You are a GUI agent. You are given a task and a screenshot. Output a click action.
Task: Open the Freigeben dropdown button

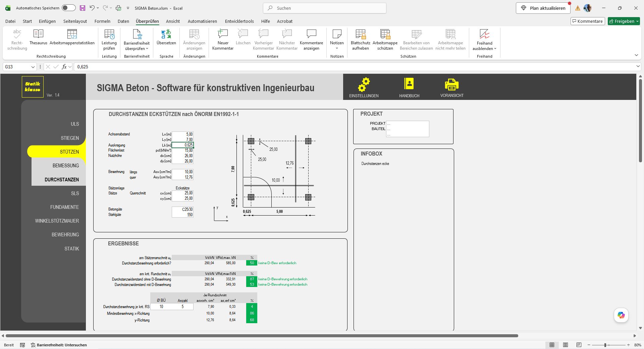click(624, 21)
